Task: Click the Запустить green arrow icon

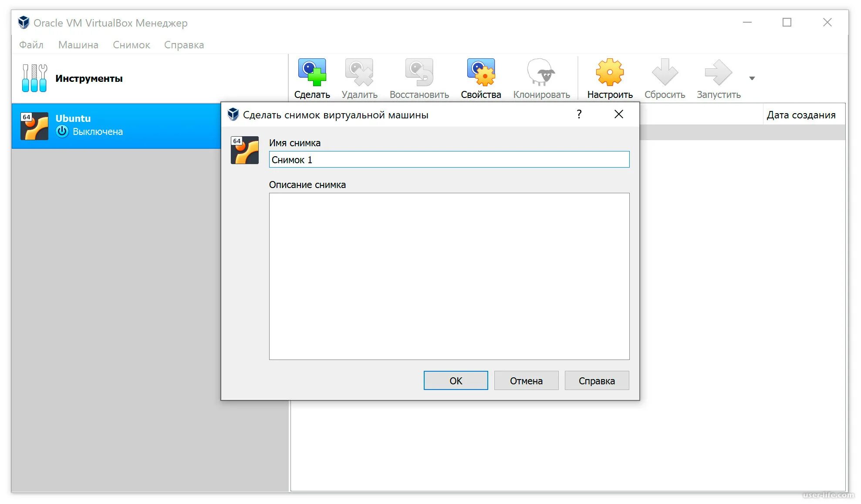Action: click(718, 72)
